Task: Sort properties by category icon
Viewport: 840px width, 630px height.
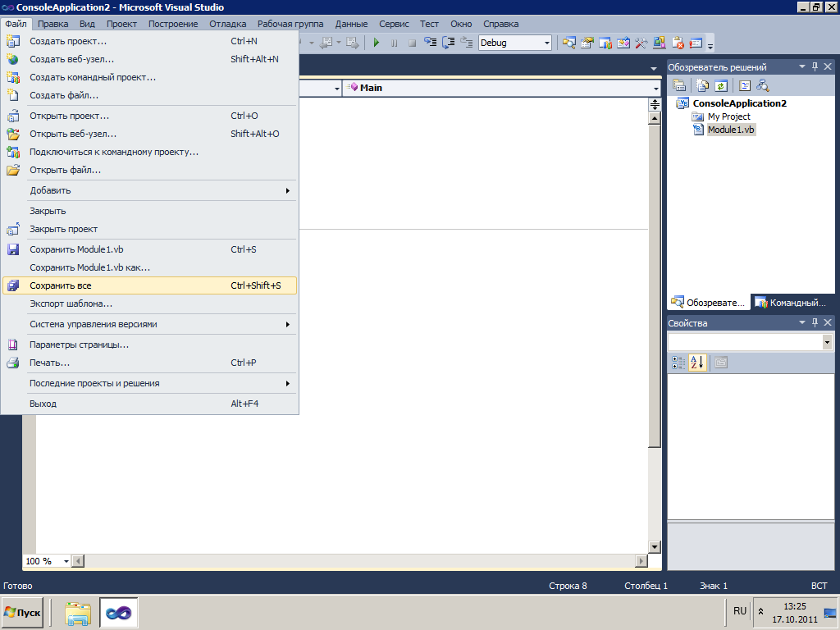Action: point(678,363)
